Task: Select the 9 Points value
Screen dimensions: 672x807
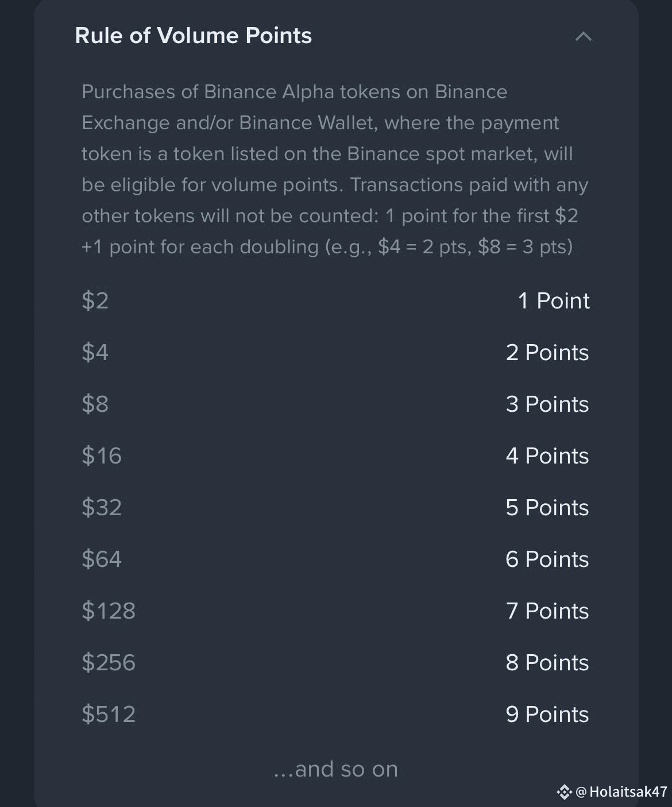Action: (547, 714)
